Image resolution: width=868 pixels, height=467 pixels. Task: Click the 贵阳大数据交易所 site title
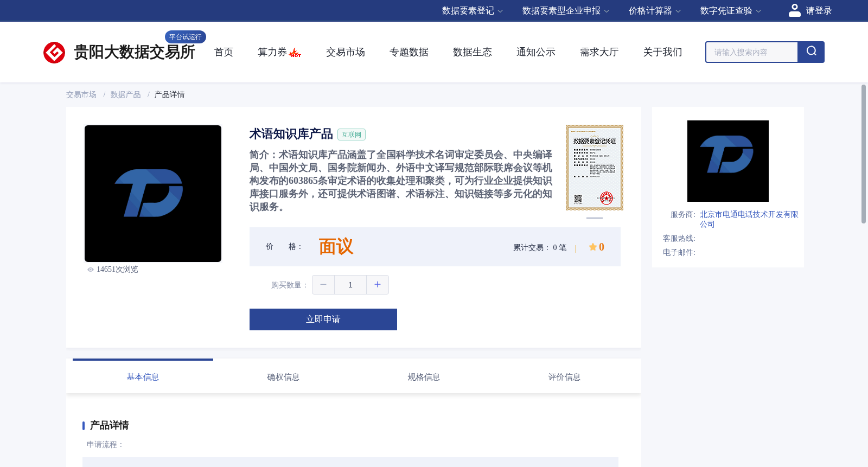(134, 52)
